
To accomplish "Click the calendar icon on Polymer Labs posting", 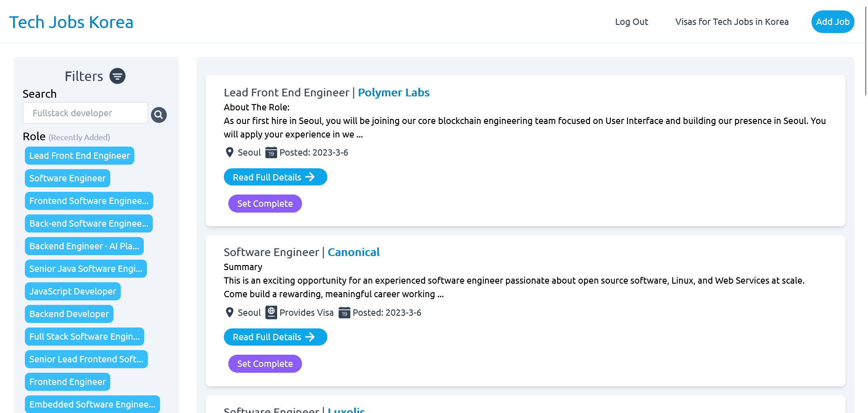I will (271, 153).
